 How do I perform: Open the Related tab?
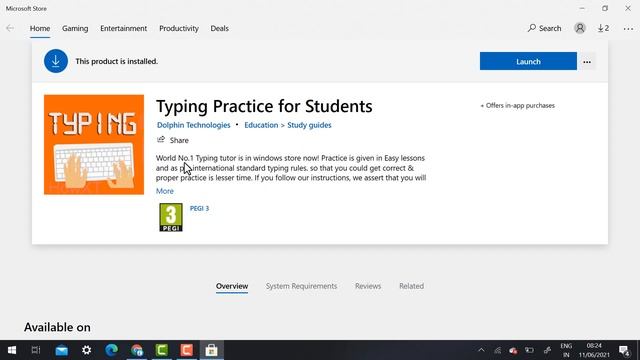pos(411,286)
